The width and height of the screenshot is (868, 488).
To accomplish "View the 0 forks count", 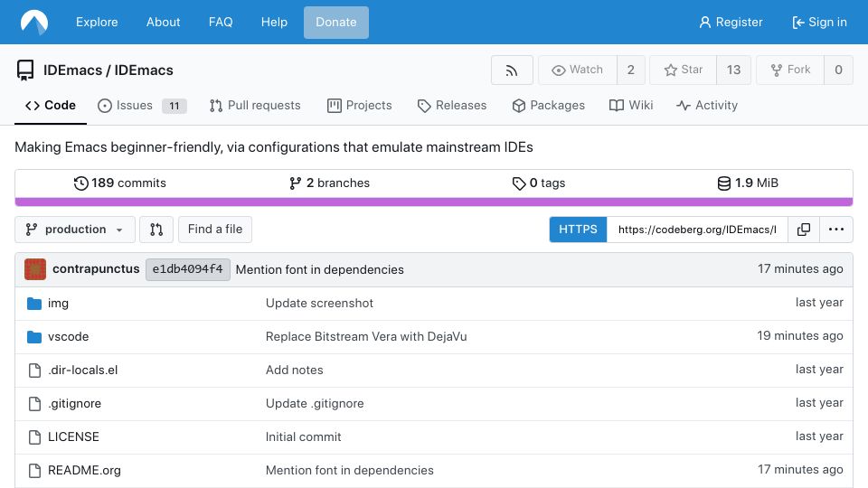I will pos(838,70).
